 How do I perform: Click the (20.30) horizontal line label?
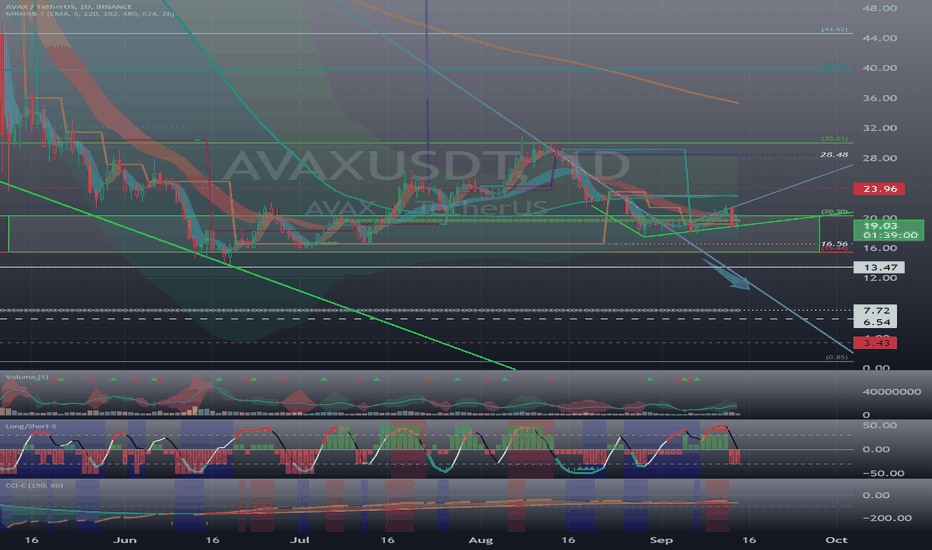[835, 212]
